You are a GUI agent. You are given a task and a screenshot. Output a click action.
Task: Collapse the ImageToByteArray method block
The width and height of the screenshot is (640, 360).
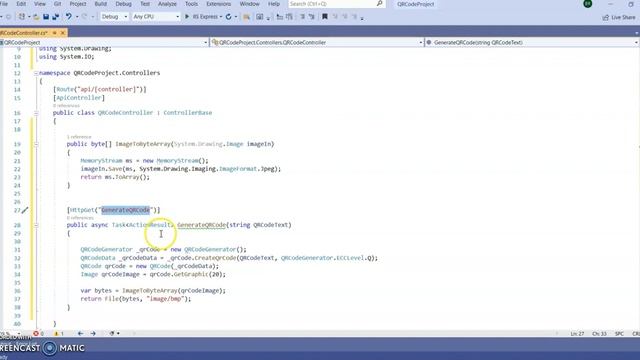tap(36, 144)
